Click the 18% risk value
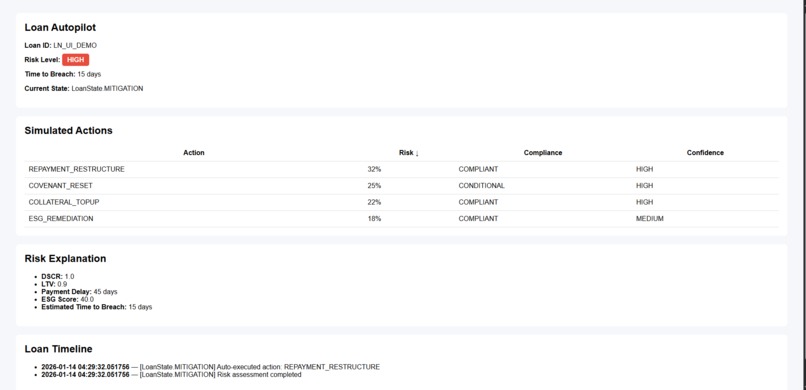Image resolution: width=806 pixels, height=390 pixels. coord(374,218)
